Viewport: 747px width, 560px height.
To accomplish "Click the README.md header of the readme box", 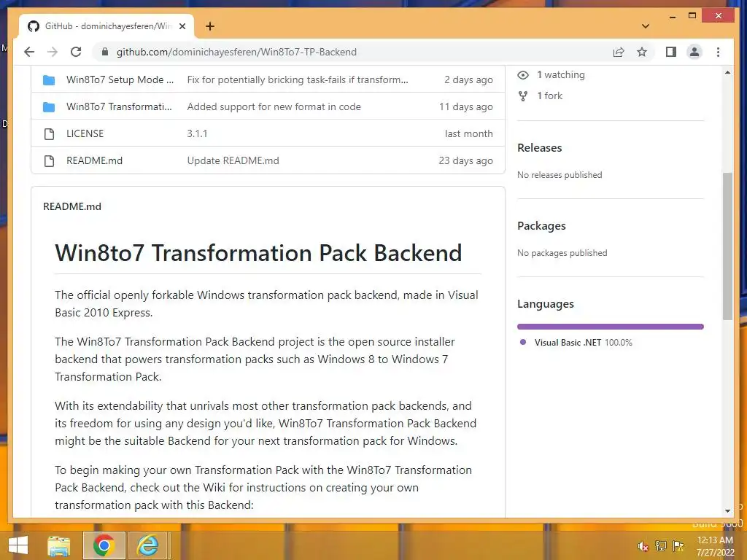I will pyautogui.click(x=72, y=206).
